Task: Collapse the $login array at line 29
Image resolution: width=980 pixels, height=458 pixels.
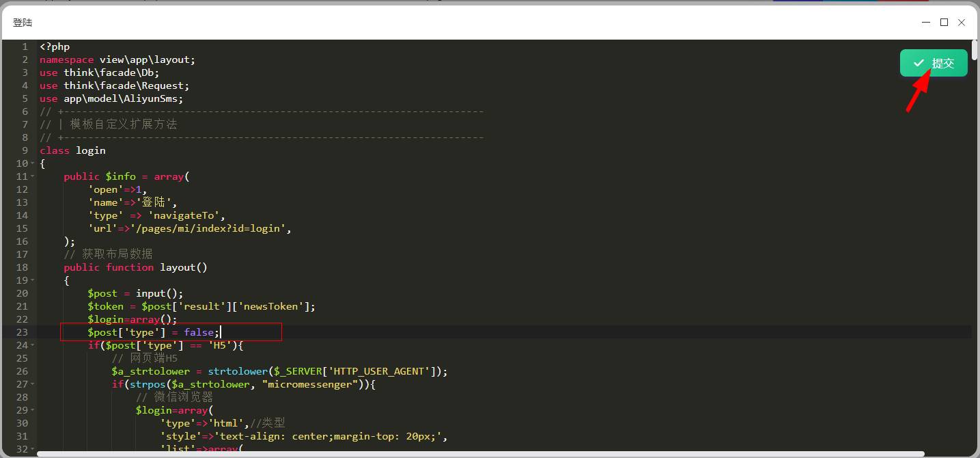Action: (33, 410)
